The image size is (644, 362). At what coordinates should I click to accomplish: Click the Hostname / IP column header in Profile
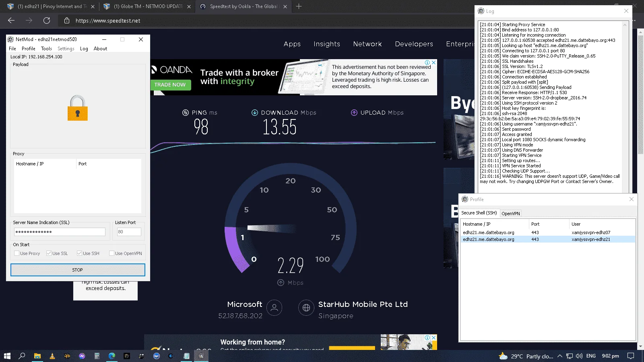(495, 224)
